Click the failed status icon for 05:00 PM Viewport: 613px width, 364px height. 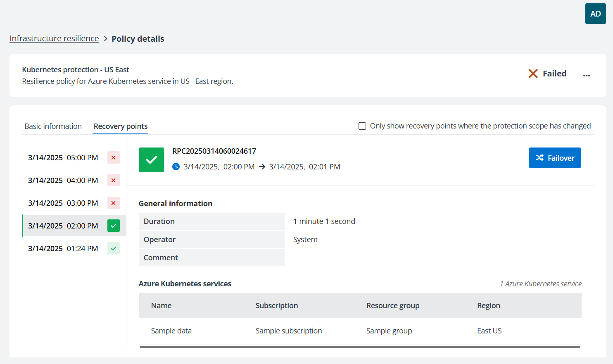click(113, 158)
